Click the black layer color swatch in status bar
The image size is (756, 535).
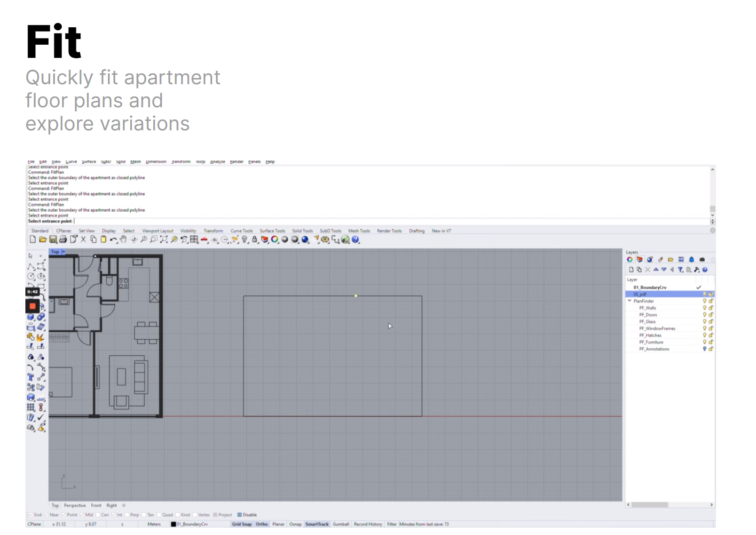tap(173, 524)
